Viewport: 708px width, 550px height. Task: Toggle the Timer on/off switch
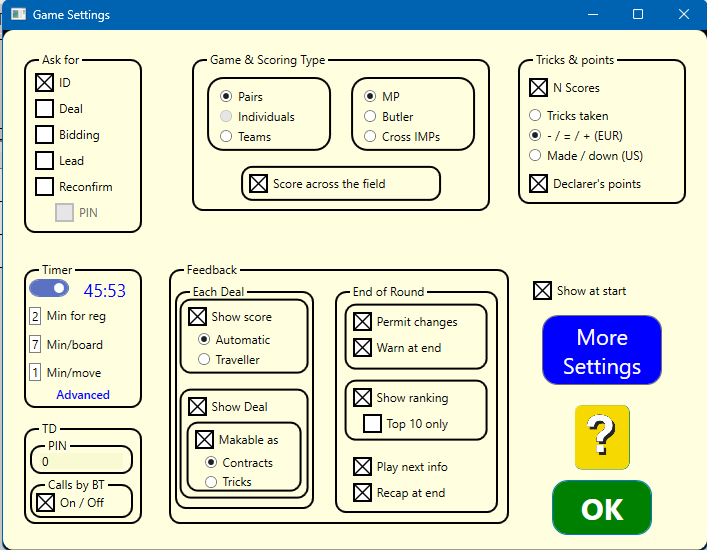(x=49, y=289)
